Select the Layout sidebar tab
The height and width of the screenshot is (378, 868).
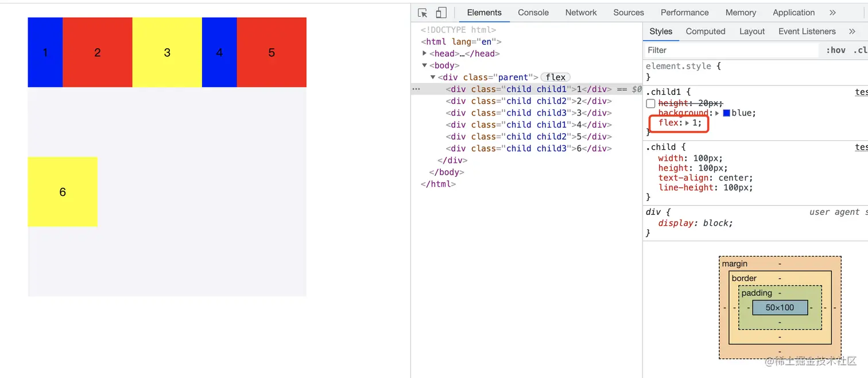752,32
